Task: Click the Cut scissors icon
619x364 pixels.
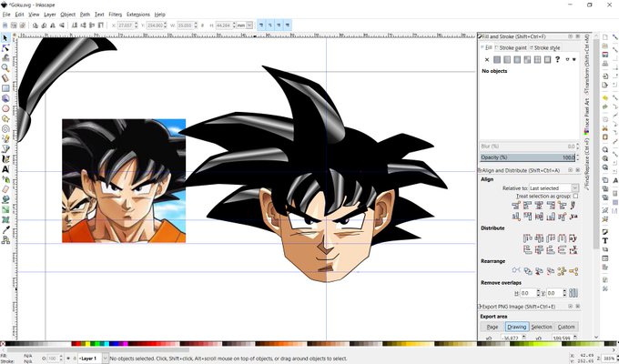Action: click(604, 128)
